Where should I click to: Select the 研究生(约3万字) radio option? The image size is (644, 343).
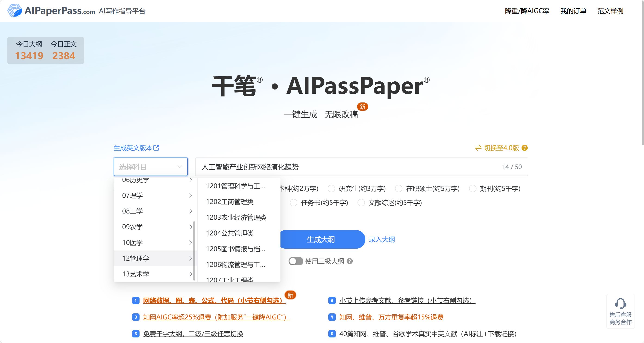pyautogui.click(x=331, y=188)
